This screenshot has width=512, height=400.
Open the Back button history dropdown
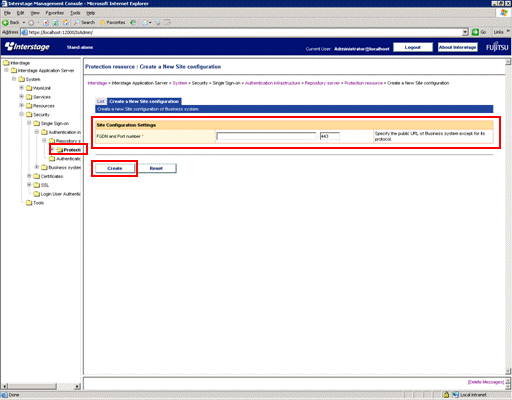[24, 22]
